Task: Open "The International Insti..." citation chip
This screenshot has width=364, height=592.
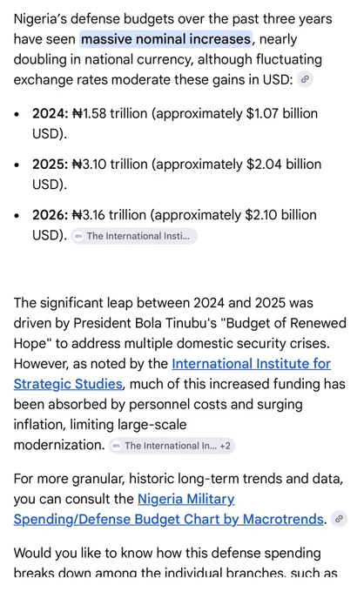Action: click(x=134, y=236)
